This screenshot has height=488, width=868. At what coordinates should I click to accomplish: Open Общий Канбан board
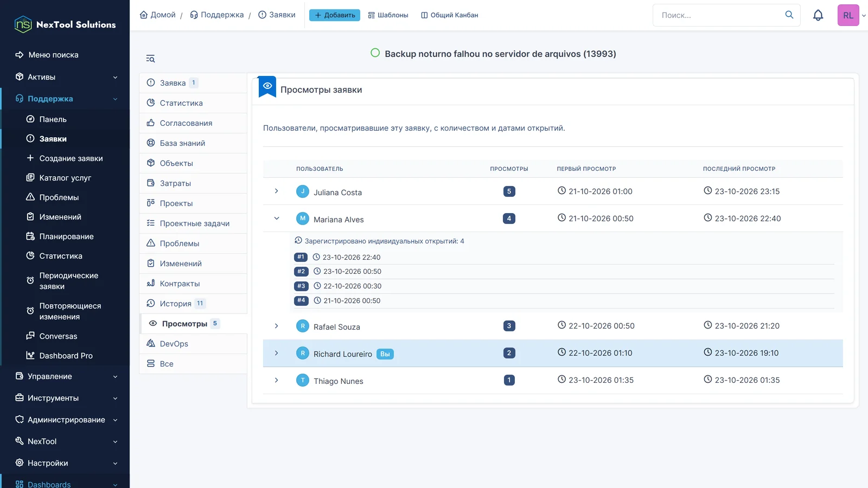pos(450,15)
